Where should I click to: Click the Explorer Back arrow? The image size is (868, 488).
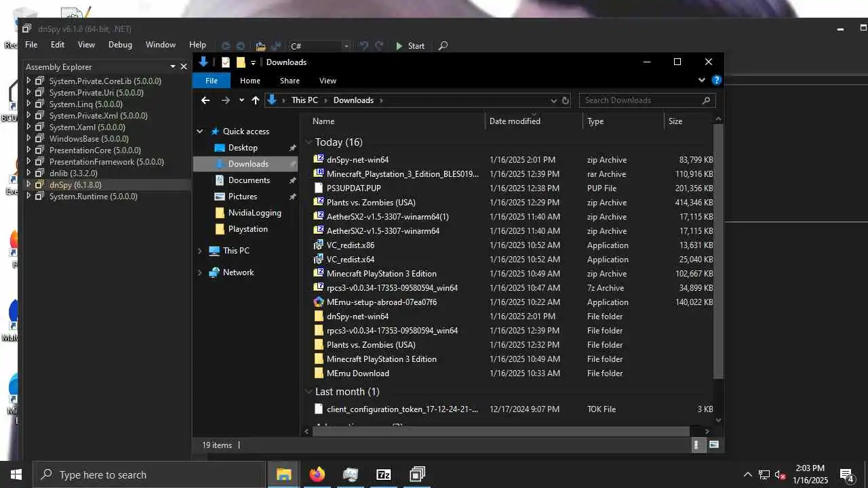click(x=205, y=100)
